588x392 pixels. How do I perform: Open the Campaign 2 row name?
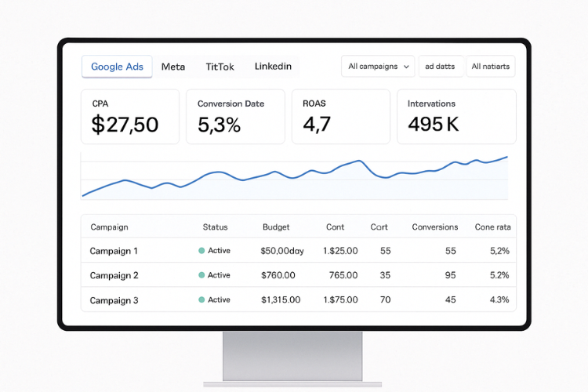click(114, 276)
